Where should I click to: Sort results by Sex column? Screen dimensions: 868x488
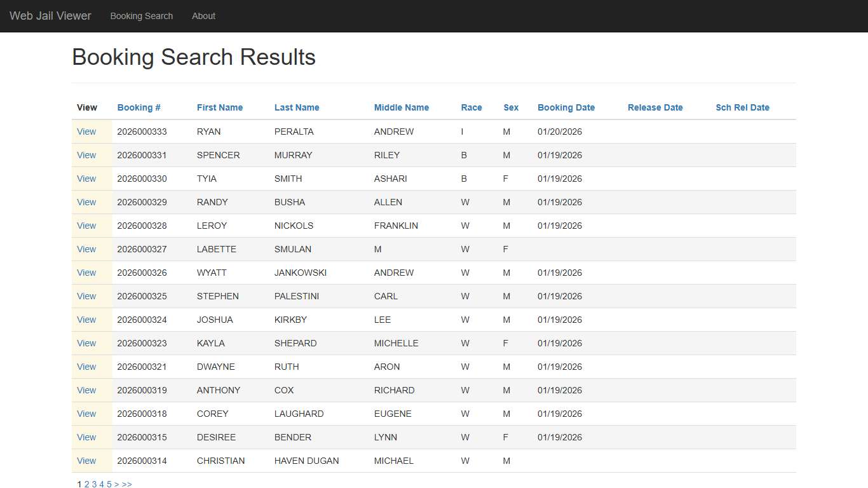click(511, 107)
